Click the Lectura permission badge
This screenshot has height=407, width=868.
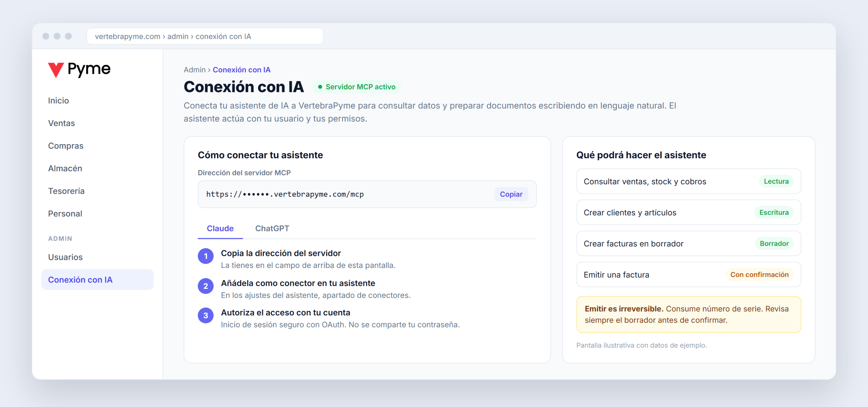[x=776, y=181]
